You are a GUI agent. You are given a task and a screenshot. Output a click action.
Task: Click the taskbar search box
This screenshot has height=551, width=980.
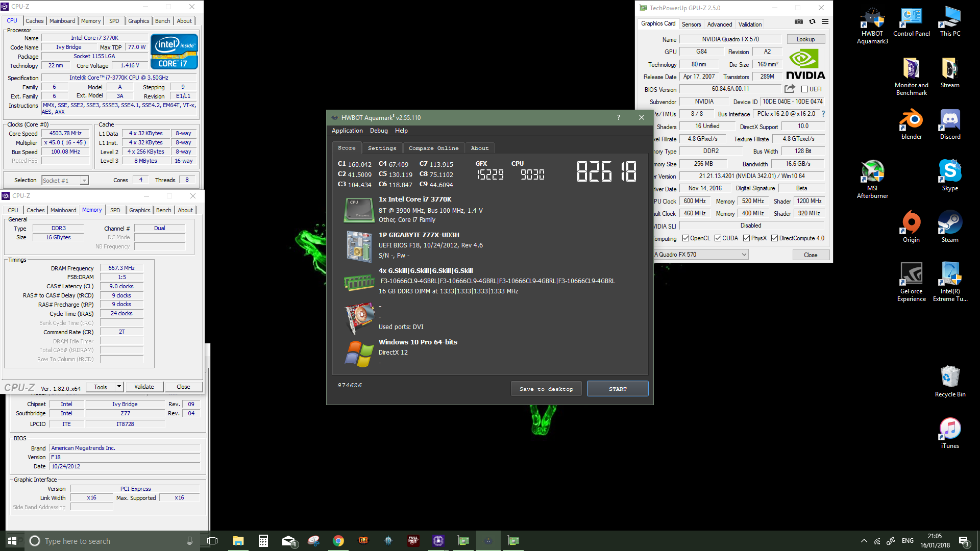click(112, 541)
